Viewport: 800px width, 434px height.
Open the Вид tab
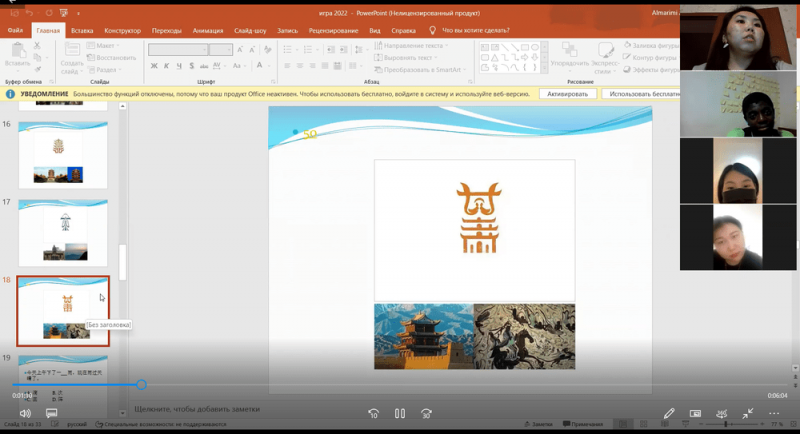(375, 31)
